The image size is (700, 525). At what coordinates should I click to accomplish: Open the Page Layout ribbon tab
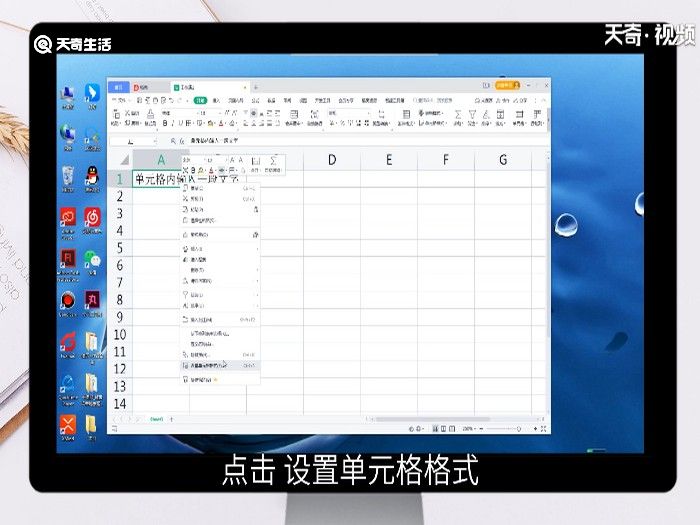coord(236,101)
